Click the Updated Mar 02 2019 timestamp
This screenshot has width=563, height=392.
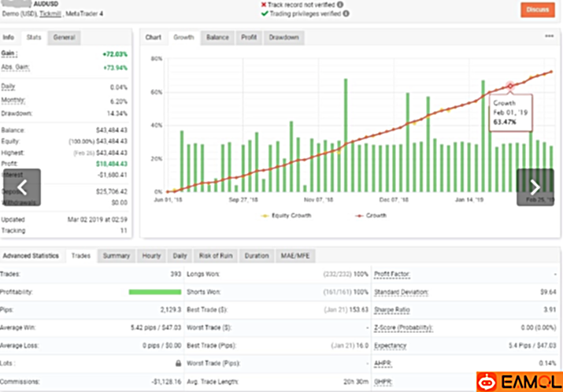click(x=98, y=220)
